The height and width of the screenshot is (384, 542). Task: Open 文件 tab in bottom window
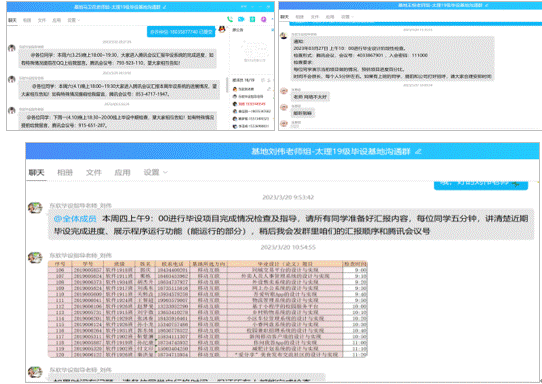pos(93,172)
